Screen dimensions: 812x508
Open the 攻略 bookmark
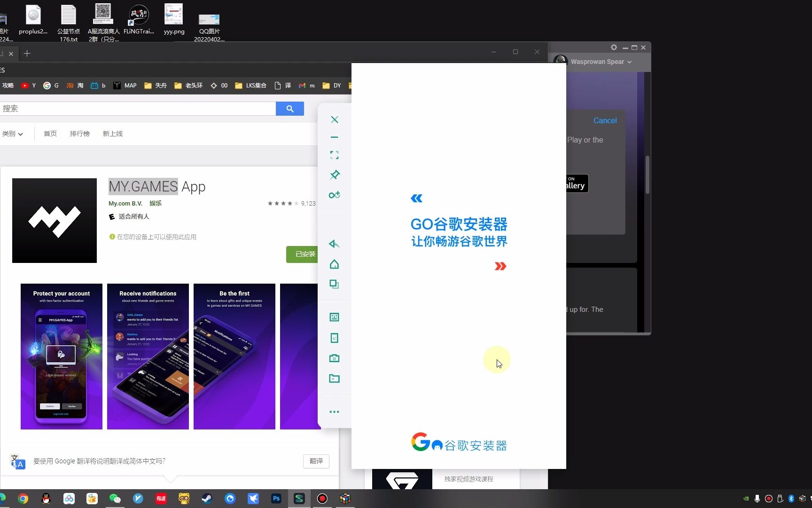click(8, 86)
